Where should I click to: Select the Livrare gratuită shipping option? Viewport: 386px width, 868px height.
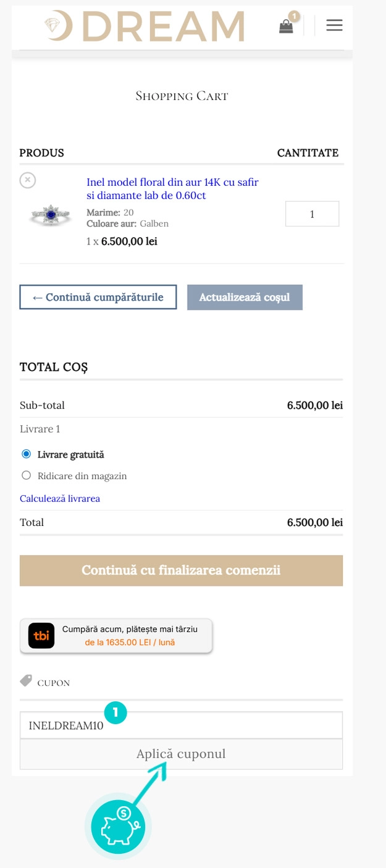coord(26,454)
